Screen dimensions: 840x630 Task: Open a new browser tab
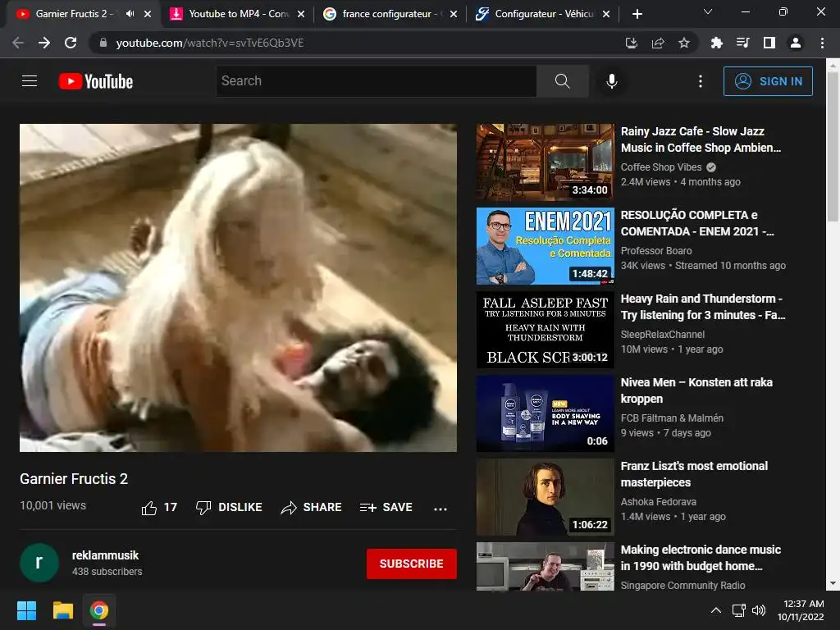coord(637,14)
